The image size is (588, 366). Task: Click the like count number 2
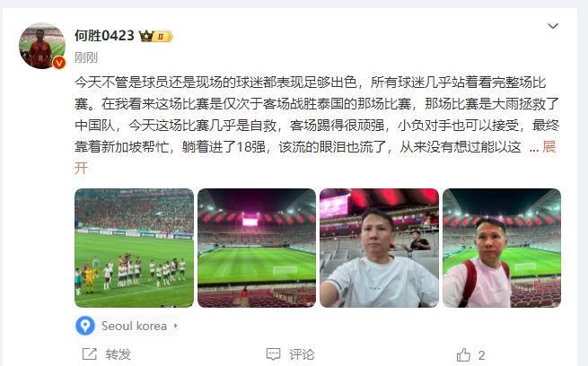coord(481,354)
